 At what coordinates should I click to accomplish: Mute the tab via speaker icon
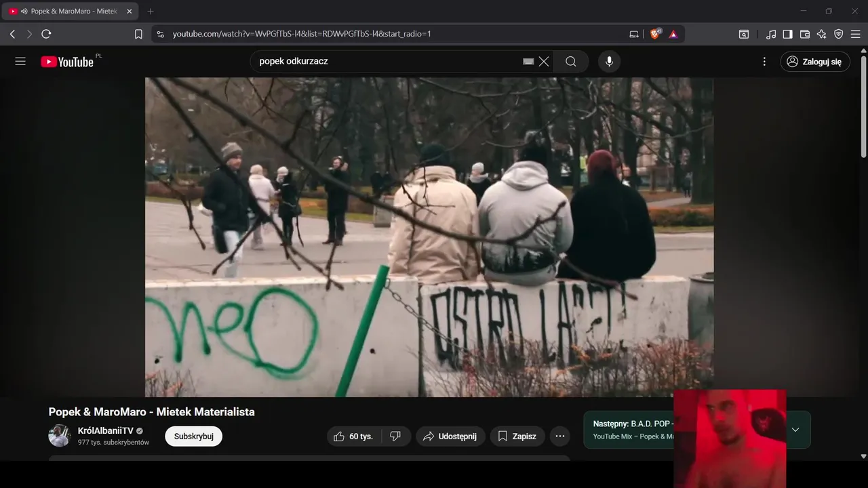(x=24, y=12)
